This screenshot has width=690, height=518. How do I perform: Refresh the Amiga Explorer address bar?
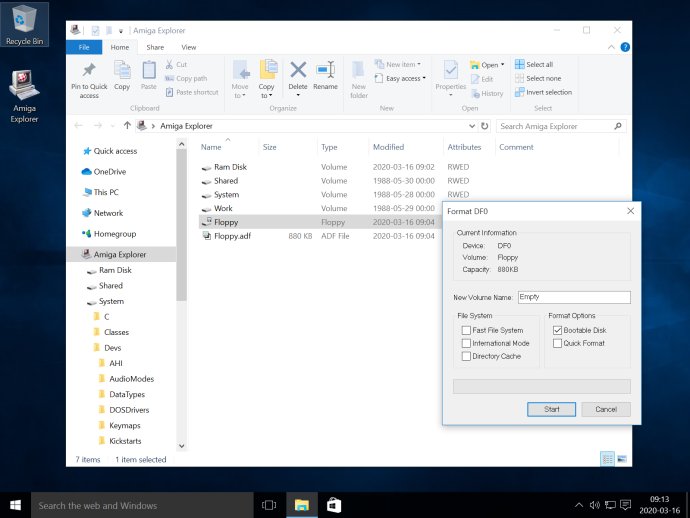484,126
